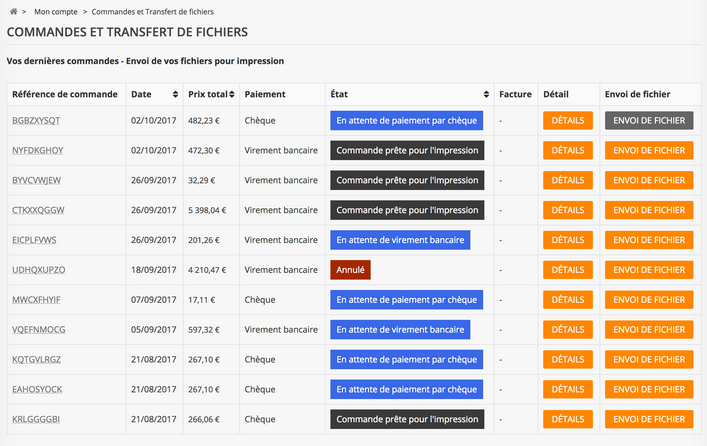
Task: Show details for order BGBZXYSQT
Action: coord(568,120)
